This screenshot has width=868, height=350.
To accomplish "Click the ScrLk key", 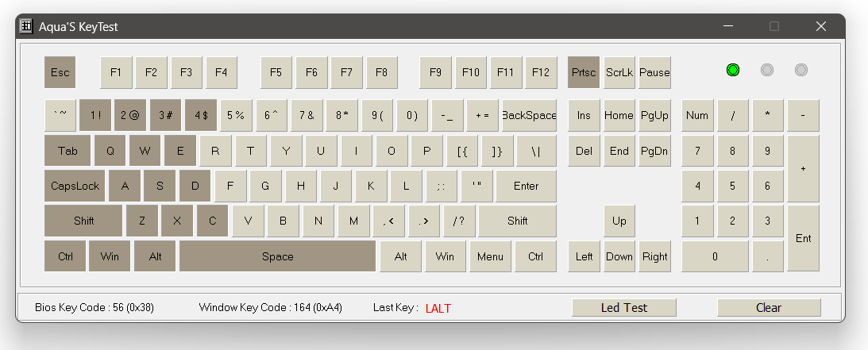I will click(619, 72).
